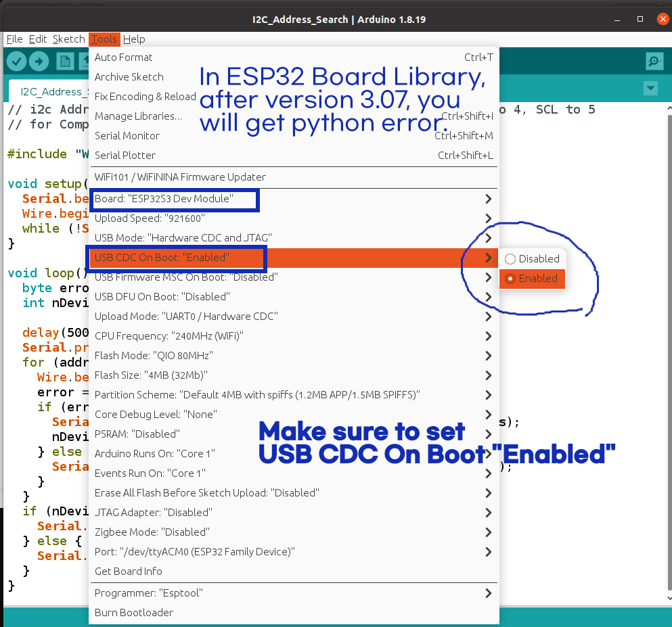Expand the Partition Scheme submenu
The height and width of the screenshot is (627, 672).
[x=294, y=395]
